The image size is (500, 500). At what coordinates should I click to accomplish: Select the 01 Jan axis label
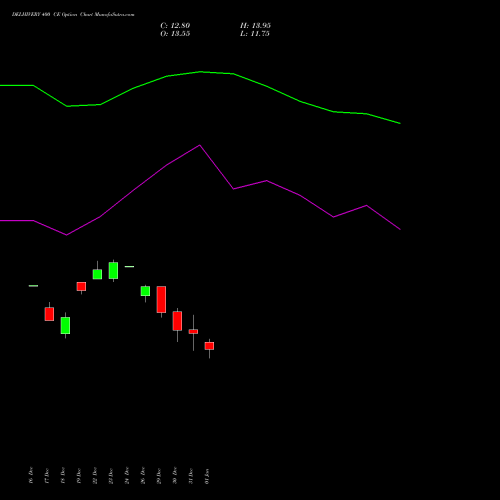[x=207, y=476]
